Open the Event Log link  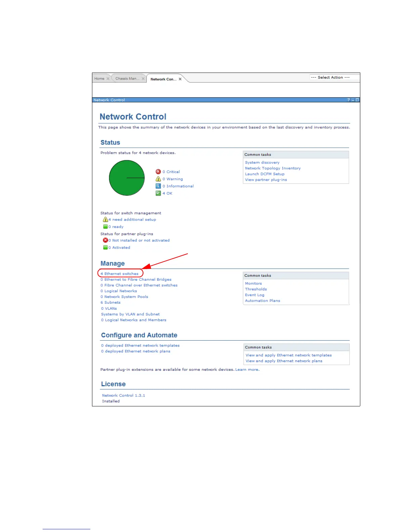tap(255, 295)
